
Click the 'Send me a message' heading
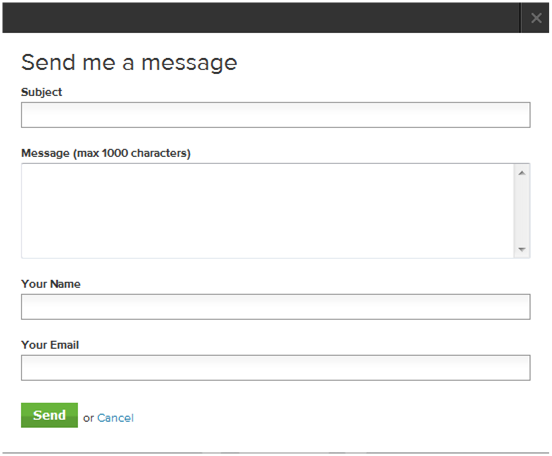(x=129, y=63)
